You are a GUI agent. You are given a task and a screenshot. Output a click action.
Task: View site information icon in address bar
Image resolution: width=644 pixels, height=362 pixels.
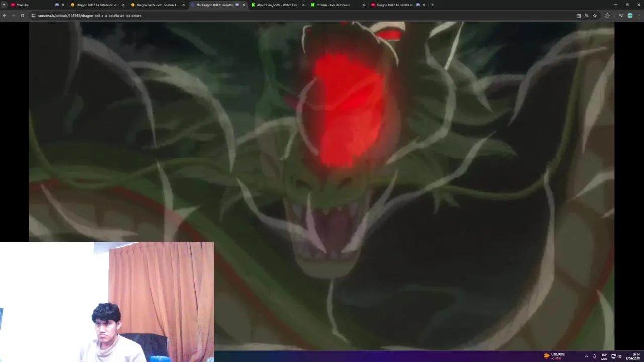33,16
